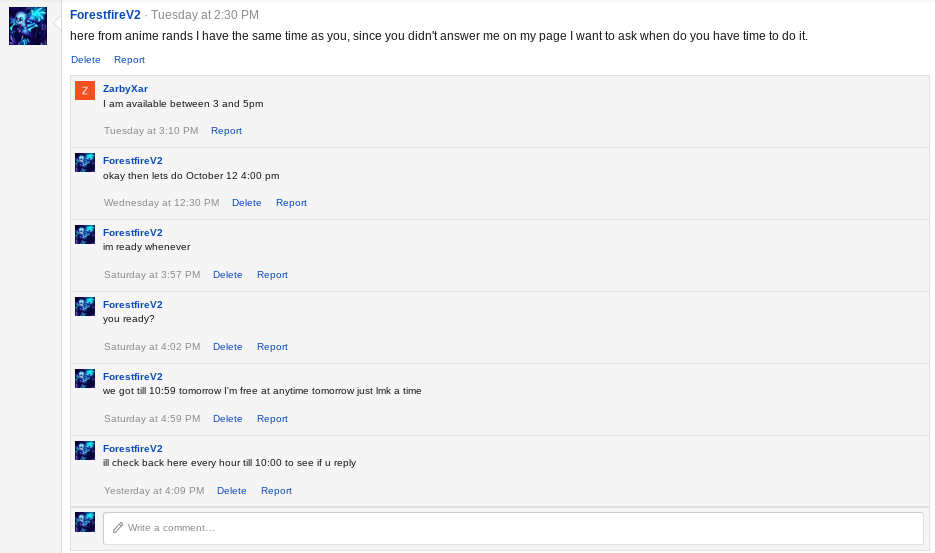Delete the main profile post
This screenshot has width=935, height=553.
pyautogui.click(x=85, y=60)
